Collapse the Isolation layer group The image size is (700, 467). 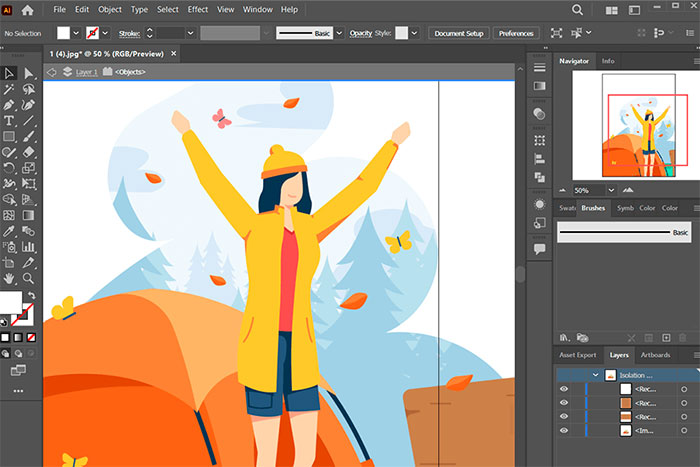[597, 374]
